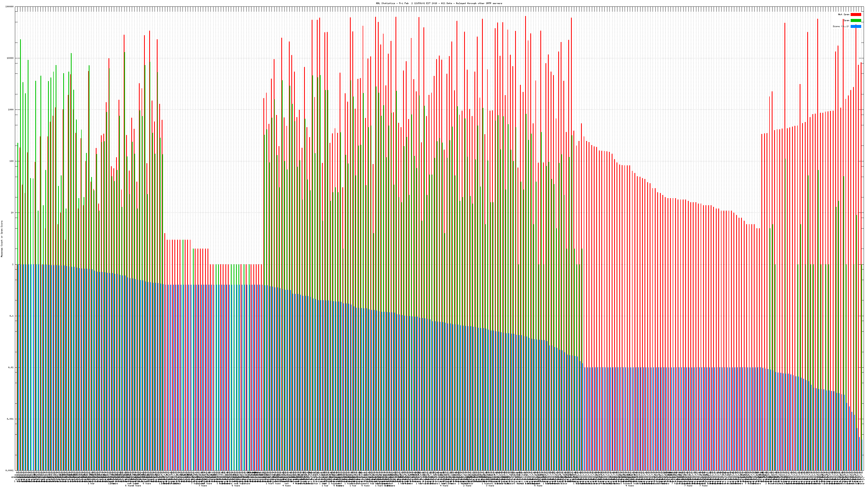Click the 1 y-axis tick label

[13, 264]
